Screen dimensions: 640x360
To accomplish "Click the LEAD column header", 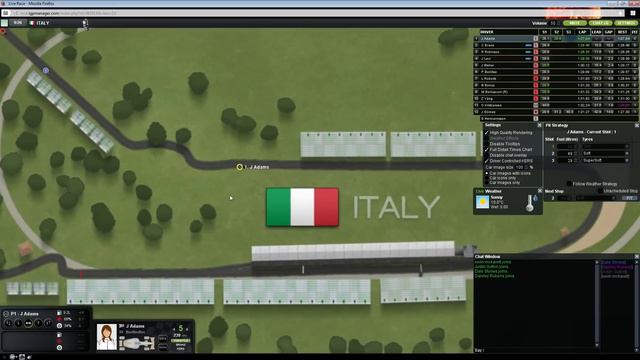I will 596,32.
